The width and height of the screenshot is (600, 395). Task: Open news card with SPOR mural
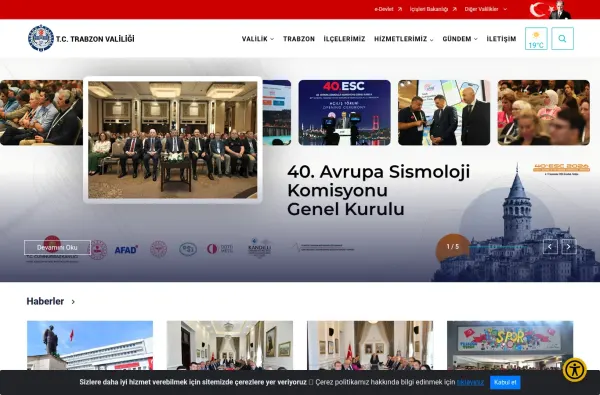(510, 345)
